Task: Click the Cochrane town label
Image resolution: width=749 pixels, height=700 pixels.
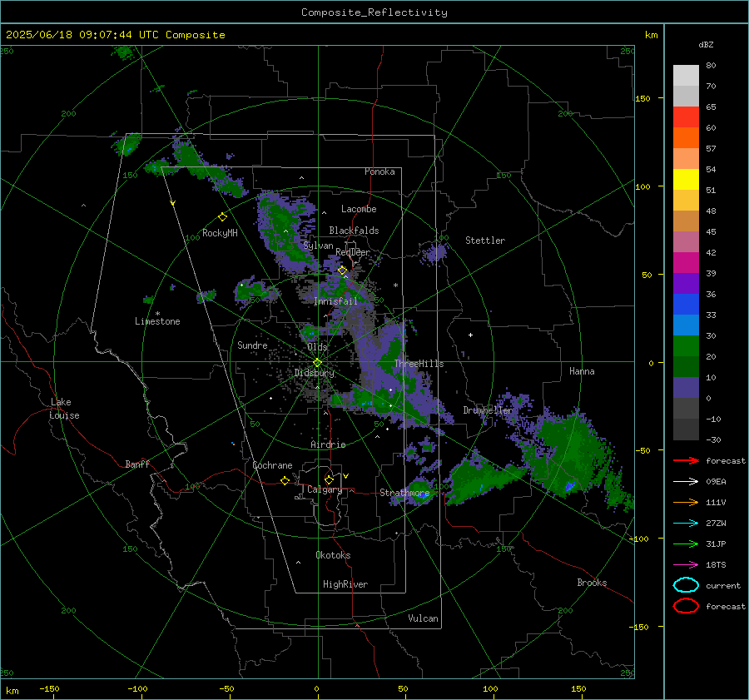Action: [x=272, y=465]
